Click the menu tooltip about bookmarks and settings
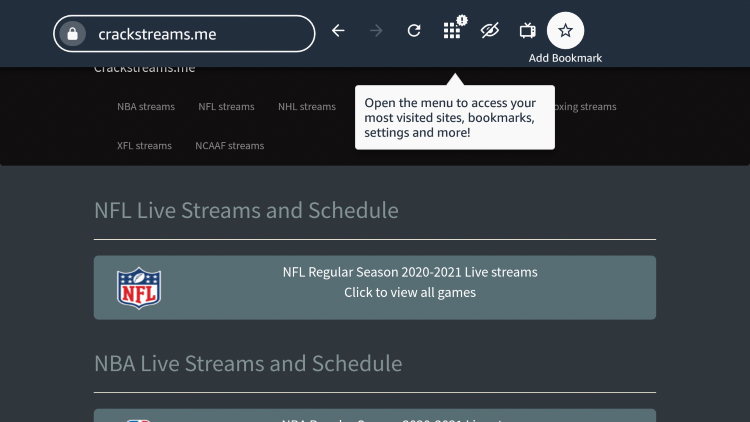 tap(455, 117)
